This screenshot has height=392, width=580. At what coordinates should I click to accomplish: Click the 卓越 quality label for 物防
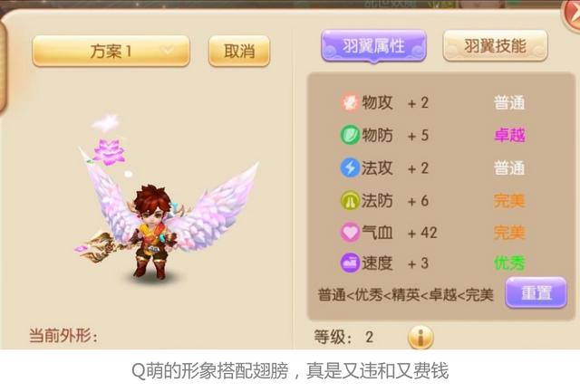point(509,135)
